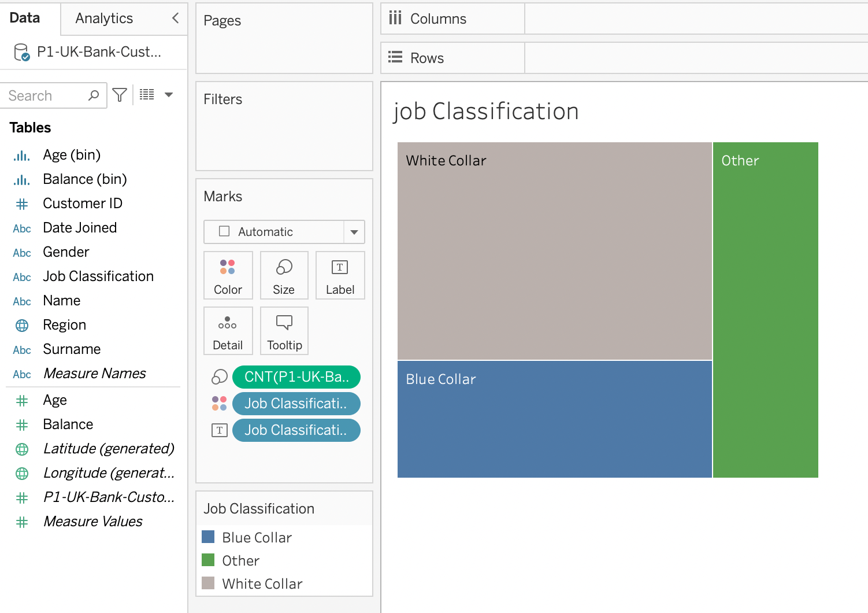Viewport: 868px width, 613px height.
Task: Click the CNT(P1-UK-Ba.. size pill
Action: coord(296,377)
